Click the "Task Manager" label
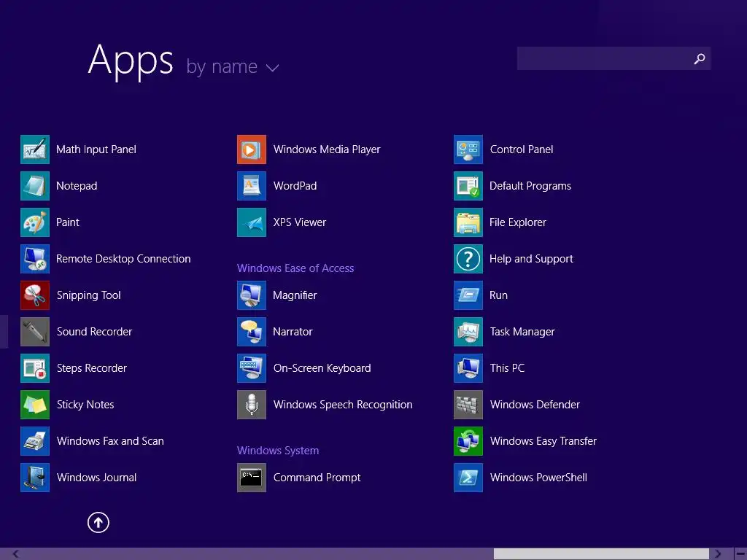Viewport: 747px width, 560px height. [x=522, y=332]
